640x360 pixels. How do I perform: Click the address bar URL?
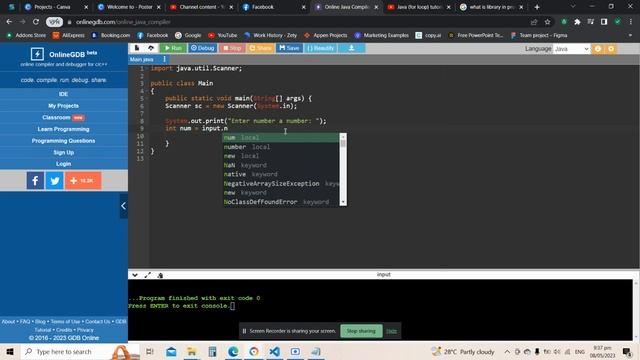pos(123,22)
